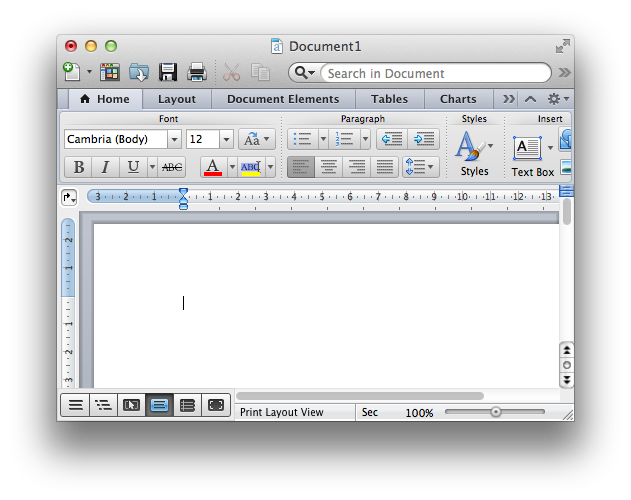Select the Print Layout view button
Screen dimensions: 631x500
(159, 405)
